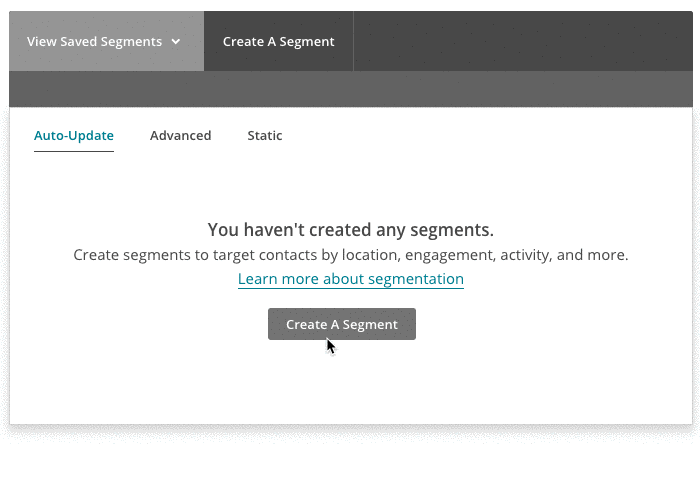The image size is (700, 503).
Task: Click the word "Advanced" in the tab row
Action: tap(180, 136)
